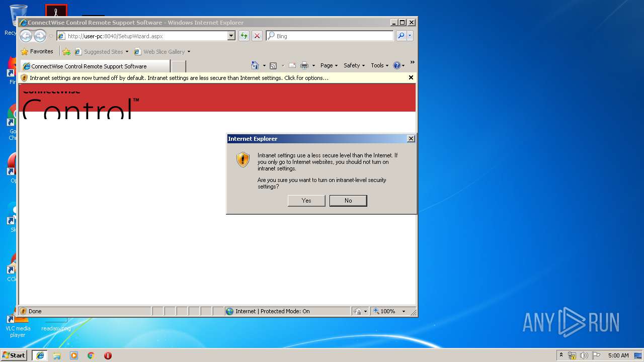
Task: Refresh the page with the green arrows icon
Action: click(x=244, y=36)
